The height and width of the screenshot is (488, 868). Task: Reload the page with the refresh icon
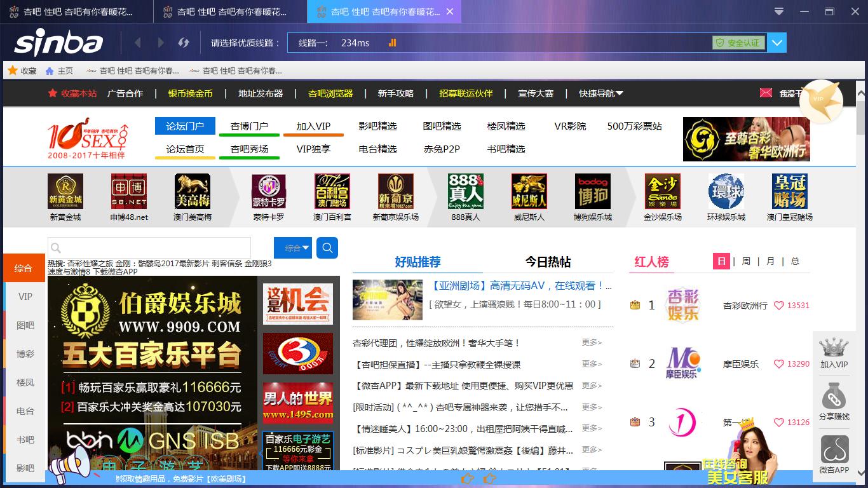[184, 43]
